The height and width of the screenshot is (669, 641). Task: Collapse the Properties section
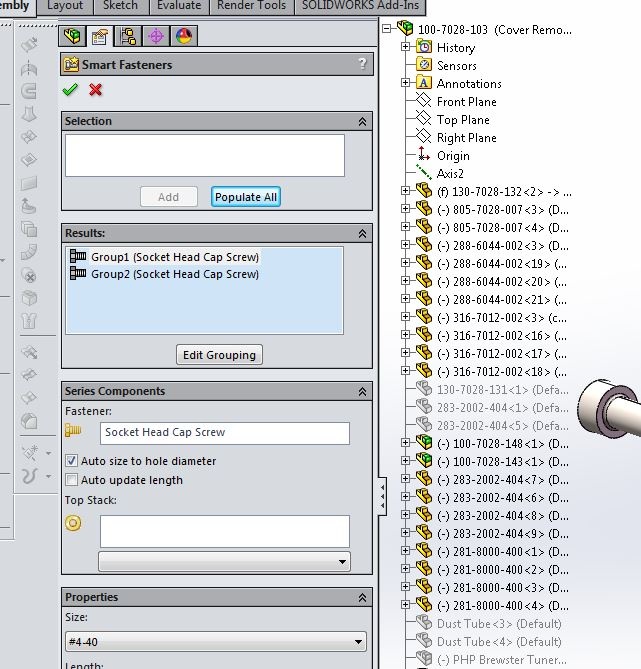(x=362, y=598)
